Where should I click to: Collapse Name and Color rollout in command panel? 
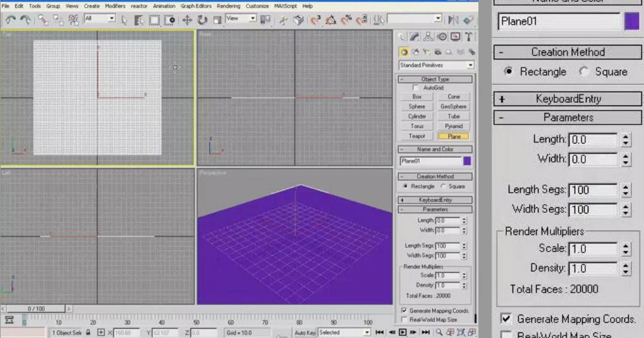tap(435, 150)
